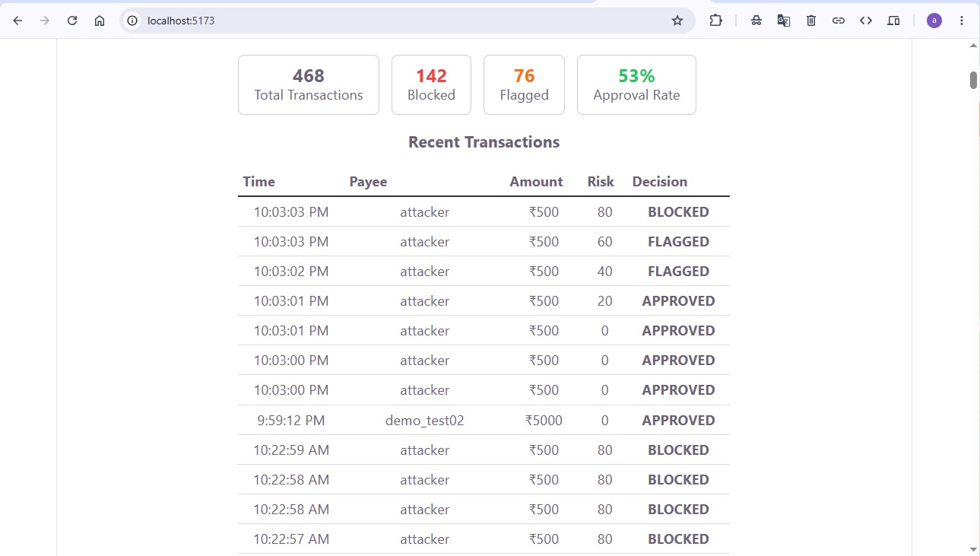
Task: Click the vertical scrollbar thumb
Action: pos(973,80)
